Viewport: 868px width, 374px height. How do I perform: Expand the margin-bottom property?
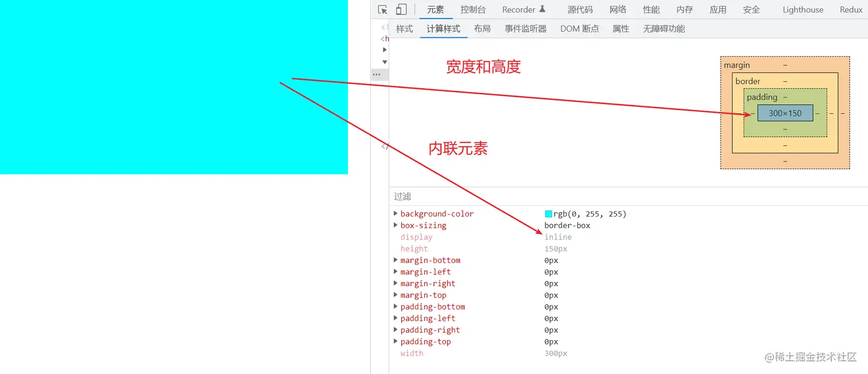click(x=396, y=260)
